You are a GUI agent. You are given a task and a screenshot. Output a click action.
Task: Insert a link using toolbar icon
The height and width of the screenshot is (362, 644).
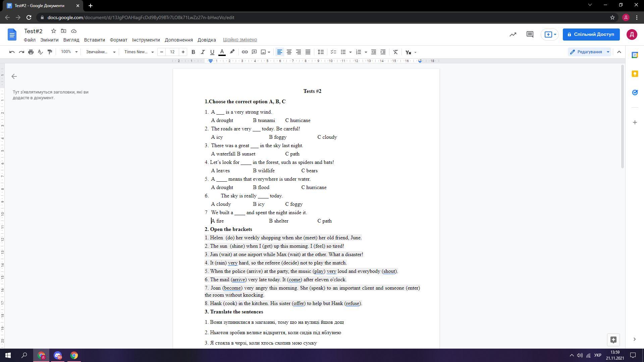[x=245, y=52]
